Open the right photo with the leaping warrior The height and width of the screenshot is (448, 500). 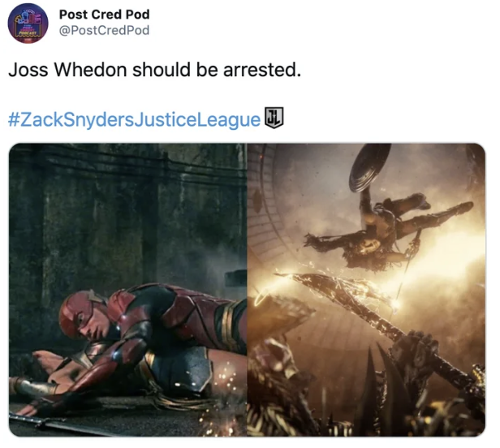(x=366, y=290)
